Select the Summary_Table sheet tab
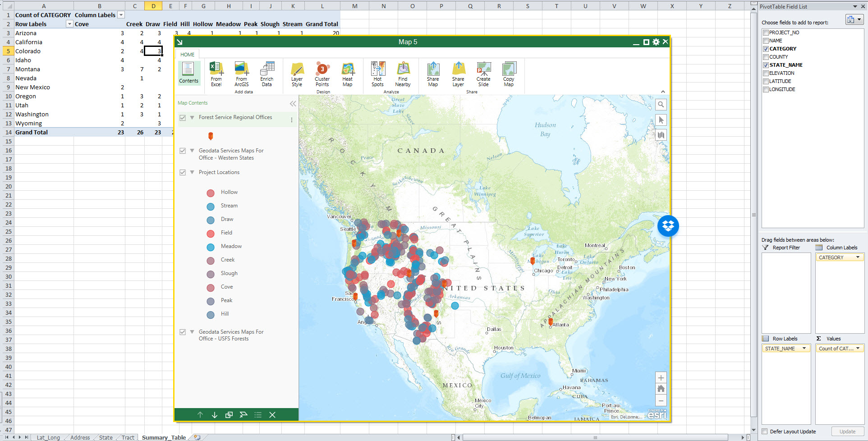 [x=164, y=437]
